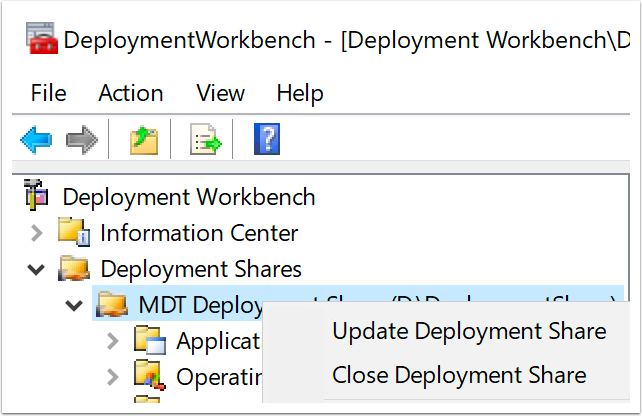Click the Up One Level folder icon
The width and height of the screenshot is (642, 416).
click(x=144, y=141)
